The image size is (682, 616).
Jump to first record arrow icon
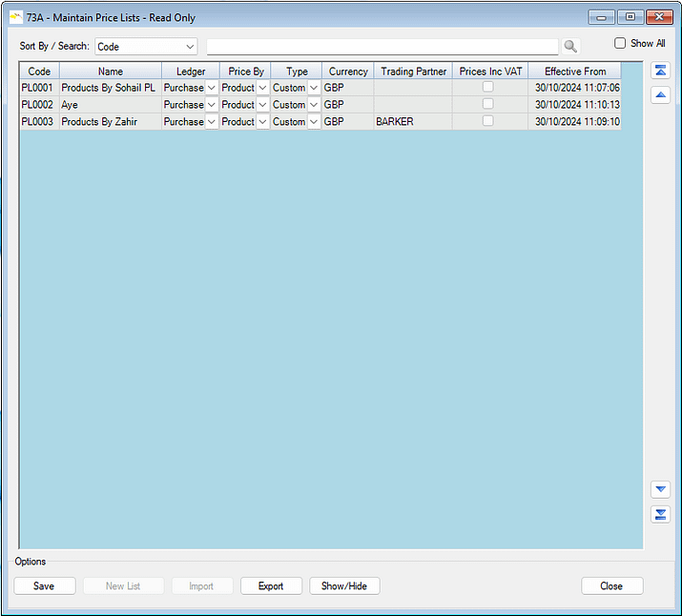tap(660, 72)
